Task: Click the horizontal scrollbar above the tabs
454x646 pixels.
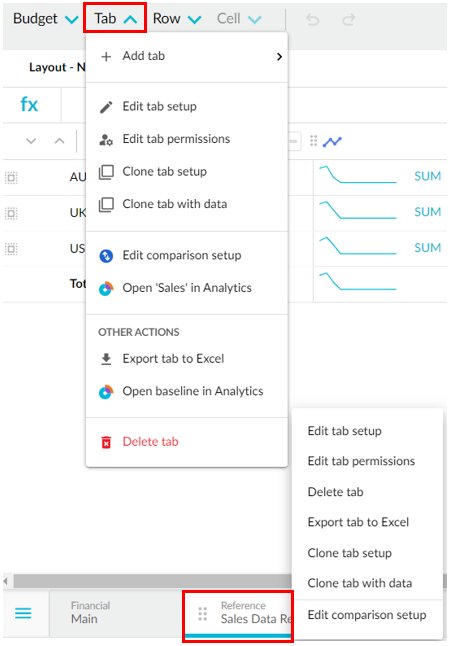Action: (152, 581)
